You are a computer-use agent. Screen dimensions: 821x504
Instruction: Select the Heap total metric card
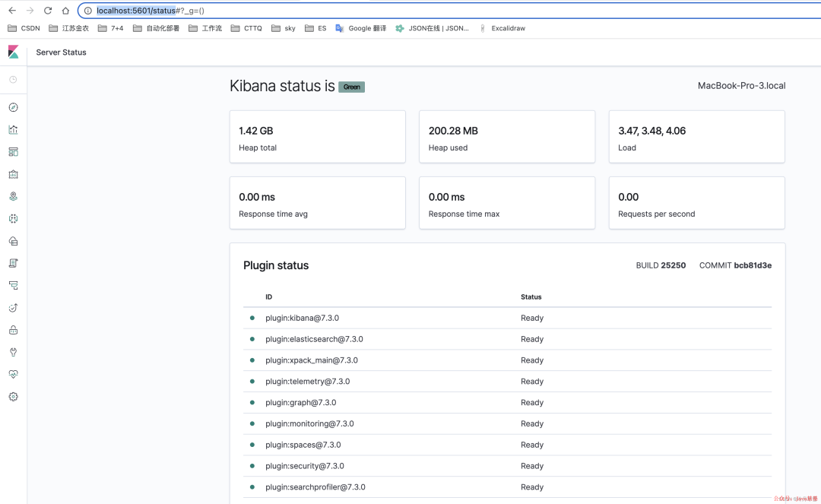click(317, 137)
